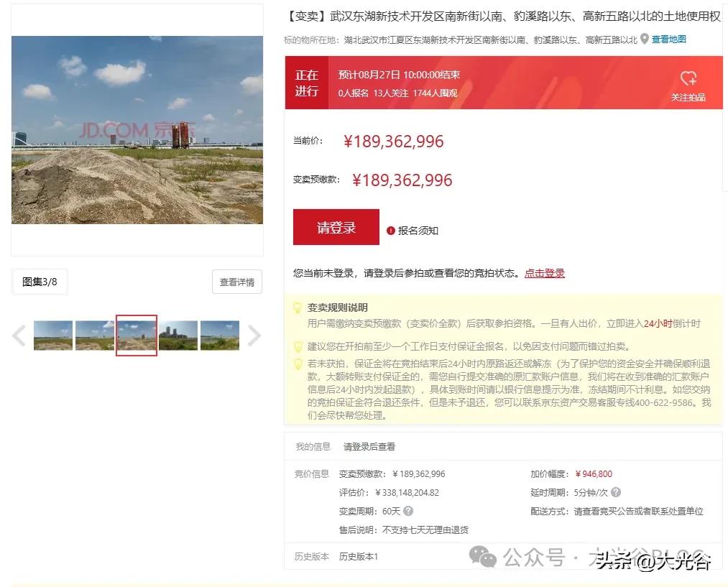
Task: Click lightbulb icon beside 若未获拍 tip
Action: 297,364
